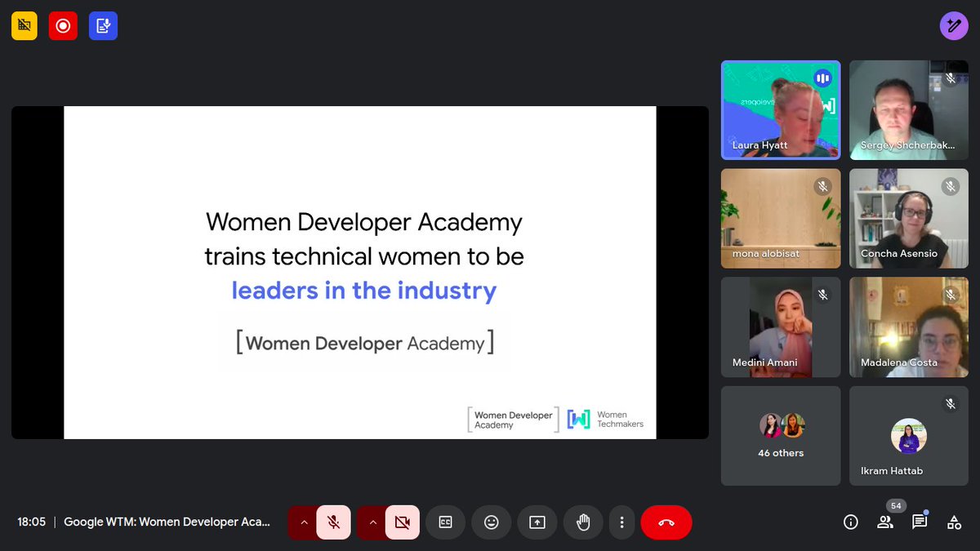Toggle closed captions
This screenshot has height=551, width=980.
click(445, 522)
